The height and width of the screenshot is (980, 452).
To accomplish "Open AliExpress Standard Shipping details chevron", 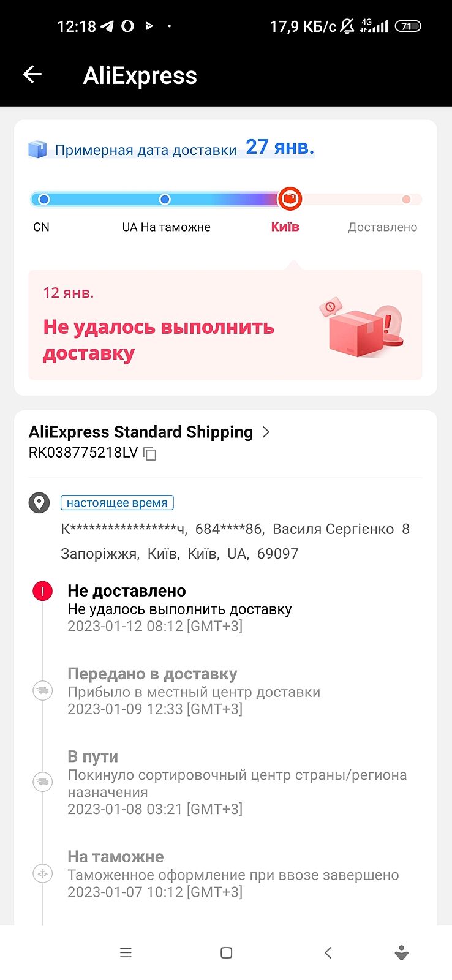I will (266, 432).
